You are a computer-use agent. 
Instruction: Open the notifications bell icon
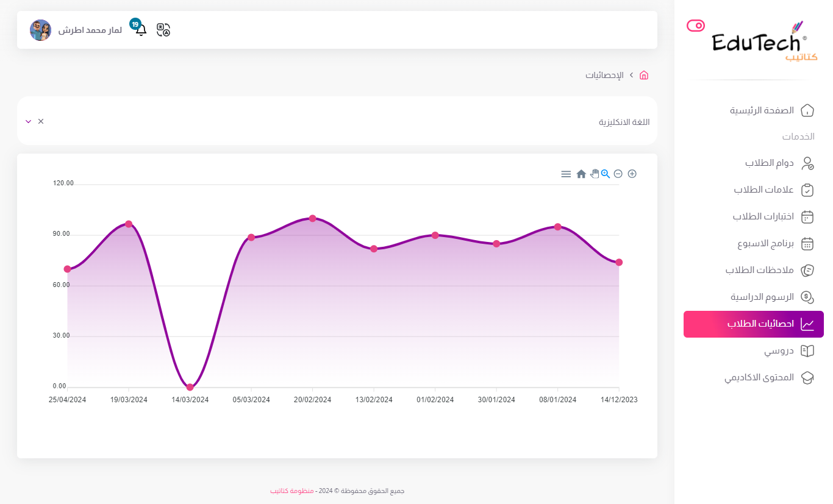pos(141,29)
